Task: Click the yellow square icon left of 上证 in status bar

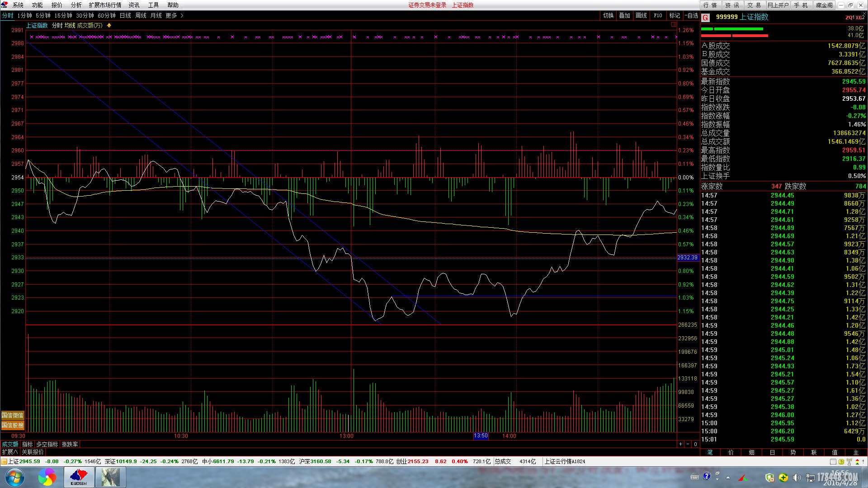Action: [x=4, y=461]
